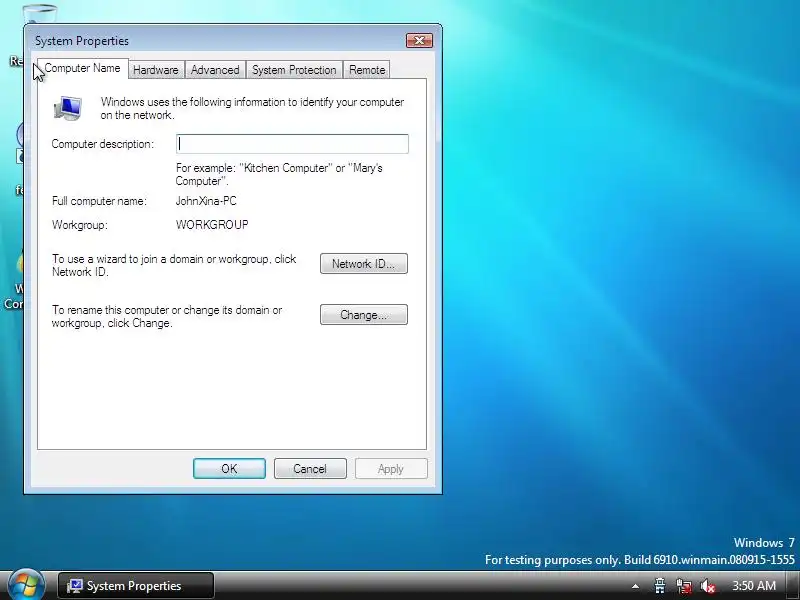The height and width of the screenshot is (600, 800).
Task: Cancel the System Properties dialog
Action: 310,469
